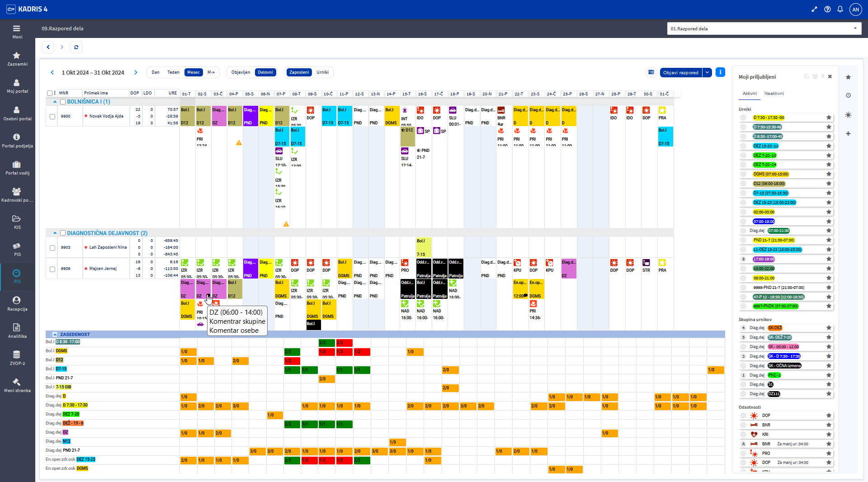The height and width of the screenshot is (482, 868).
Task: Click the notification bell icon
Action: click(840, 9)
